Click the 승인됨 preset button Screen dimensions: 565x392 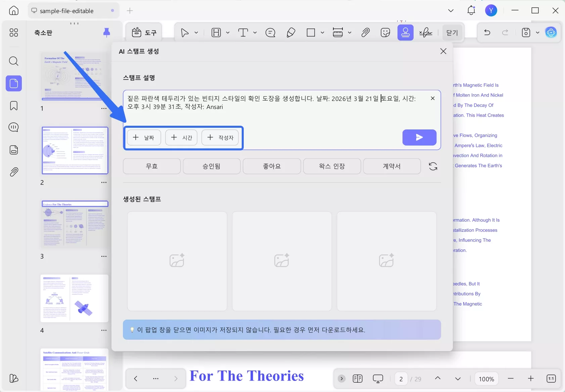211,166
